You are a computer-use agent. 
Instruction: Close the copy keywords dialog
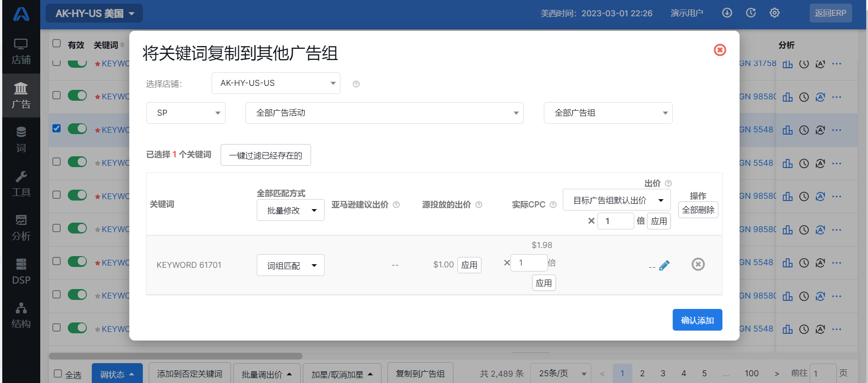point(720,50)
